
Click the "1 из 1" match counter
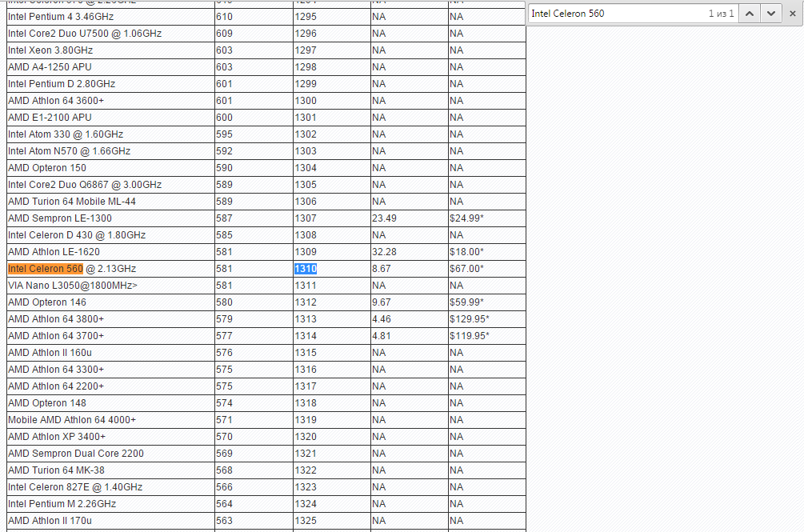click(721, 14)
